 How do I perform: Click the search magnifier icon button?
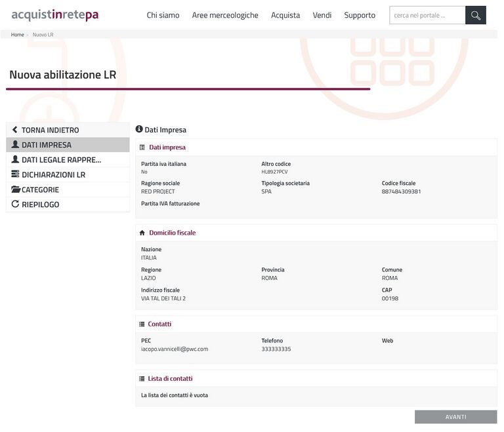point(475,15)
